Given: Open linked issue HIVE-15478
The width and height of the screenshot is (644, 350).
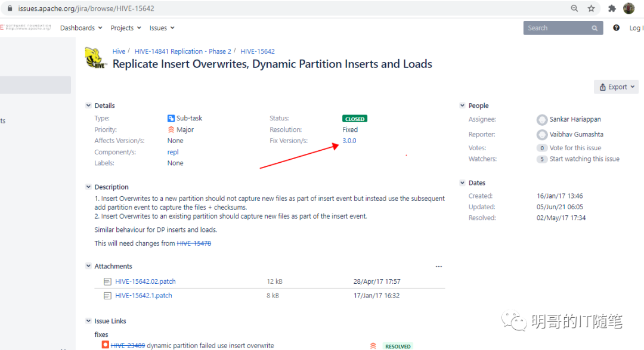Looking at the screenshot, I should [194, 243].
